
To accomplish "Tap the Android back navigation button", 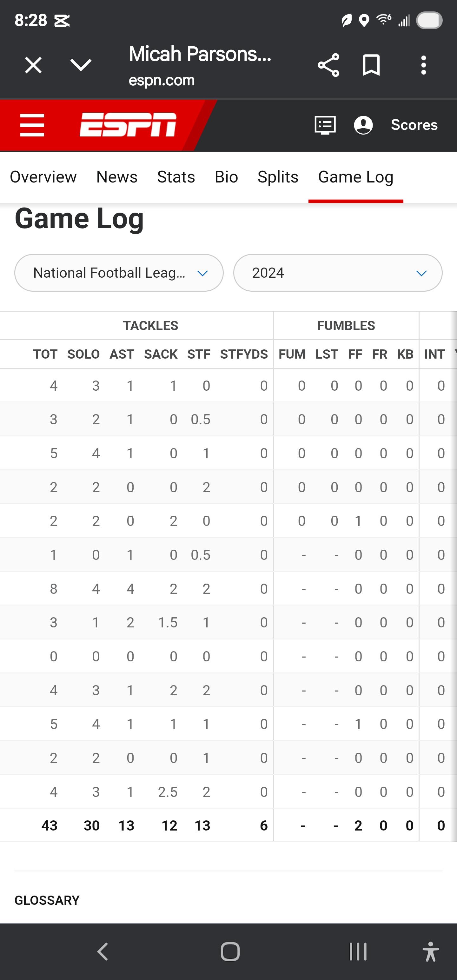I will tap(103, 951).
